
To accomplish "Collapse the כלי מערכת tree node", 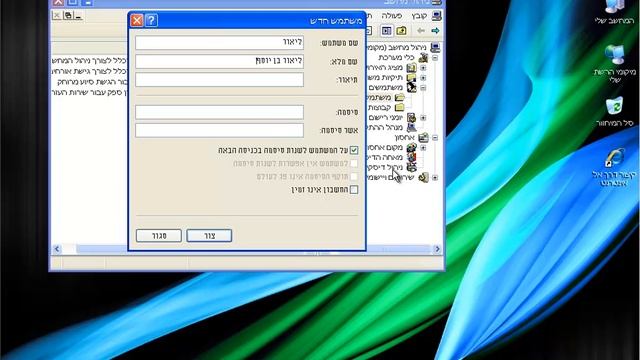I will (x=435, y=58).
